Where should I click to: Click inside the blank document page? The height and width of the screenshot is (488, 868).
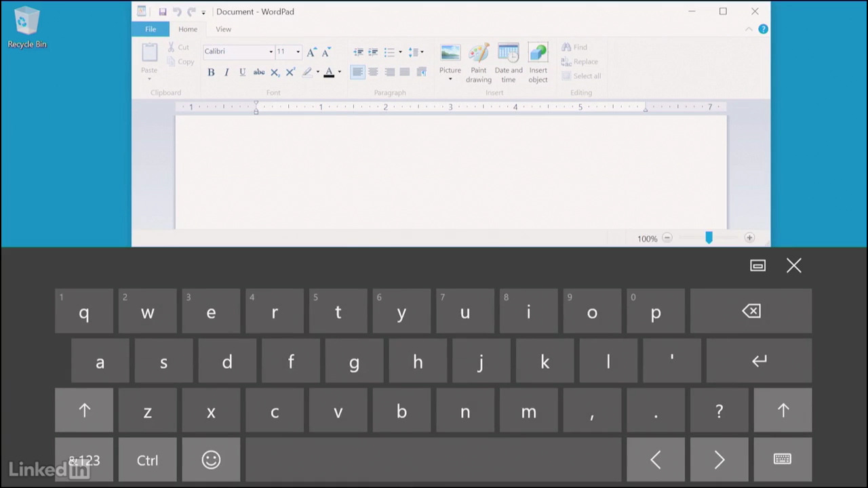pos(451,172)
